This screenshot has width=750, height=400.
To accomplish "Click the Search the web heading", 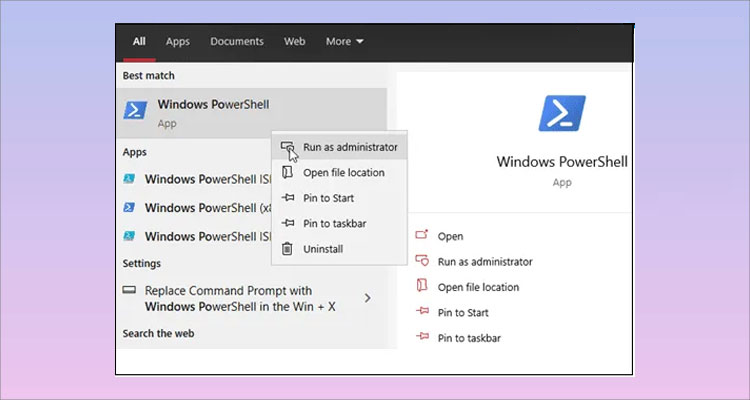I will tap(158, 333).
